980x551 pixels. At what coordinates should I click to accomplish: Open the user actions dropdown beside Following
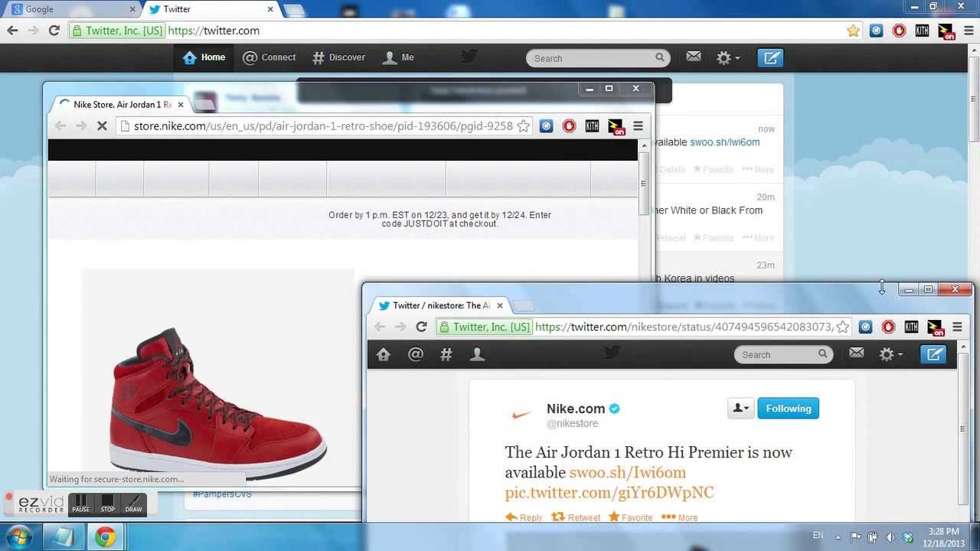pos(740,408)
